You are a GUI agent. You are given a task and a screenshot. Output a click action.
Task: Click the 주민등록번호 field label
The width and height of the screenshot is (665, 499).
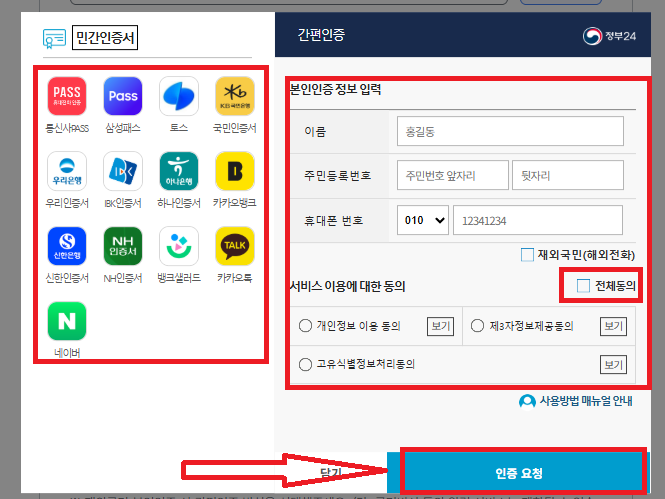tap(338, 176)
